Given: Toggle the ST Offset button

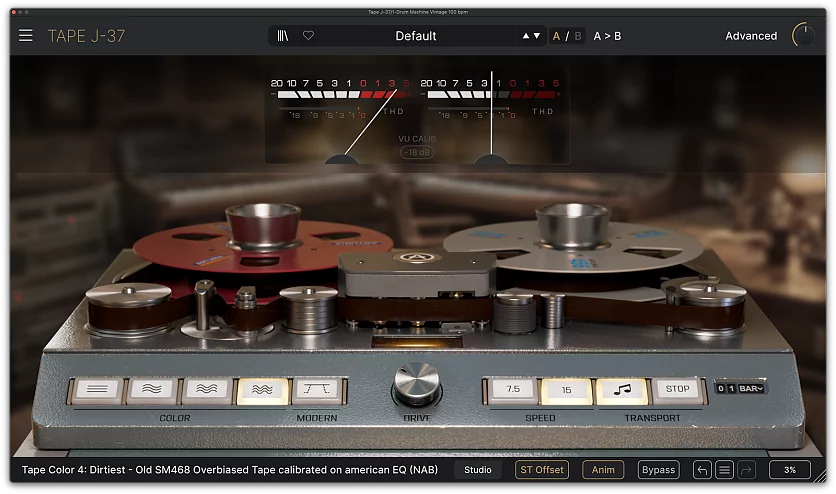Looking at the screenshot, I should 542,470.
